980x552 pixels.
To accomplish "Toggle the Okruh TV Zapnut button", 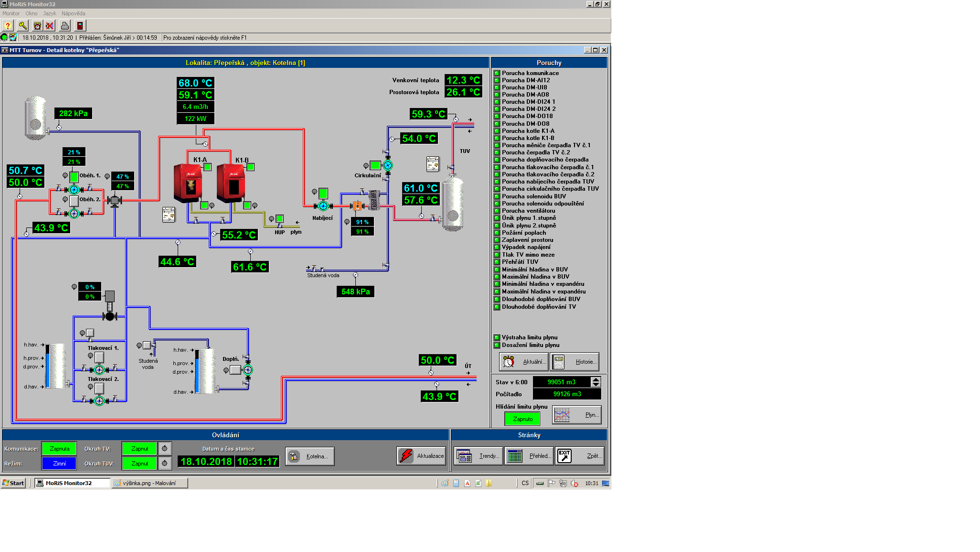I will tap(139, 449).
